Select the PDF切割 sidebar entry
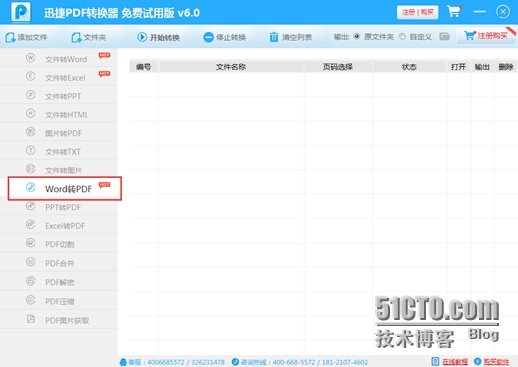The width and height of the screenshot is (518, 367). pos(59,244)
